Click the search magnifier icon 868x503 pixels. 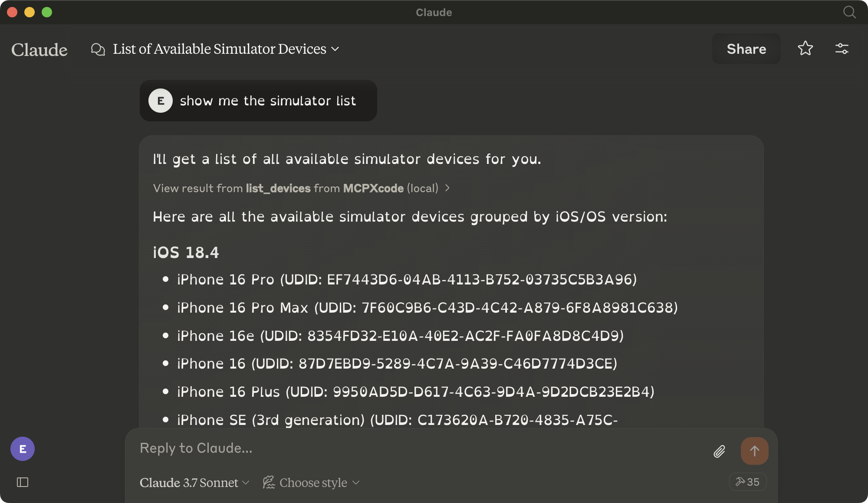click(x=849, y=12)
